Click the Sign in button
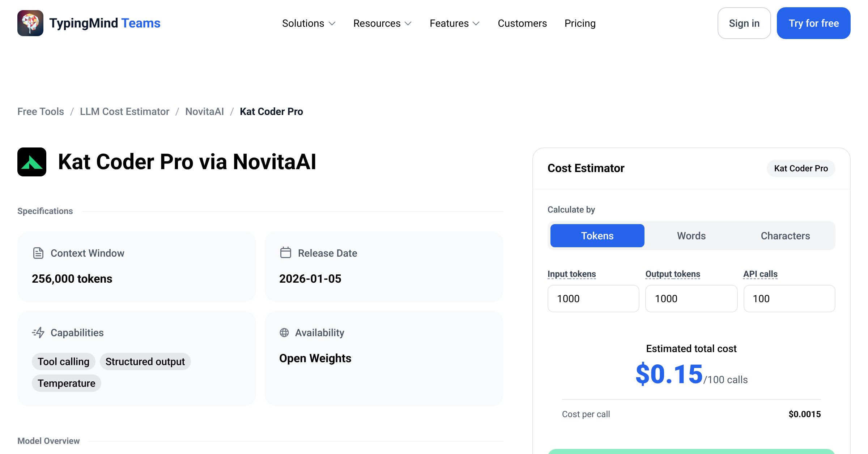868x454 pixels. point(744,23)
